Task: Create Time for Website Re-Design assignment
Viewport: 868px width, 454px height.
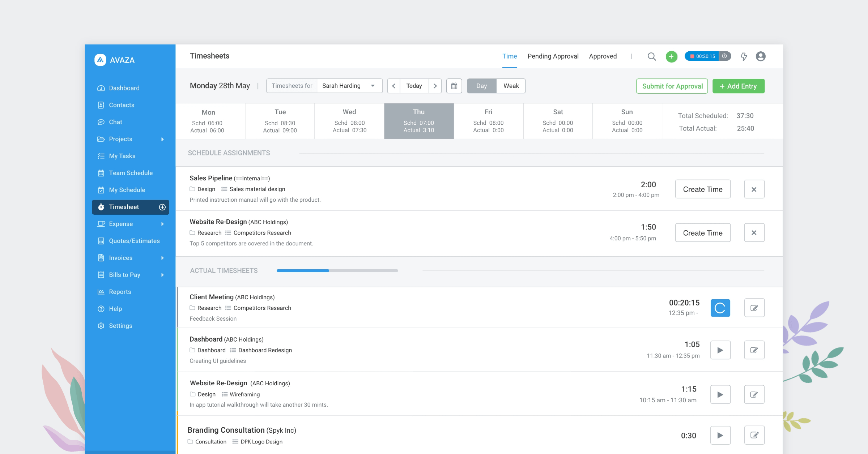Action: pos(702,233)
